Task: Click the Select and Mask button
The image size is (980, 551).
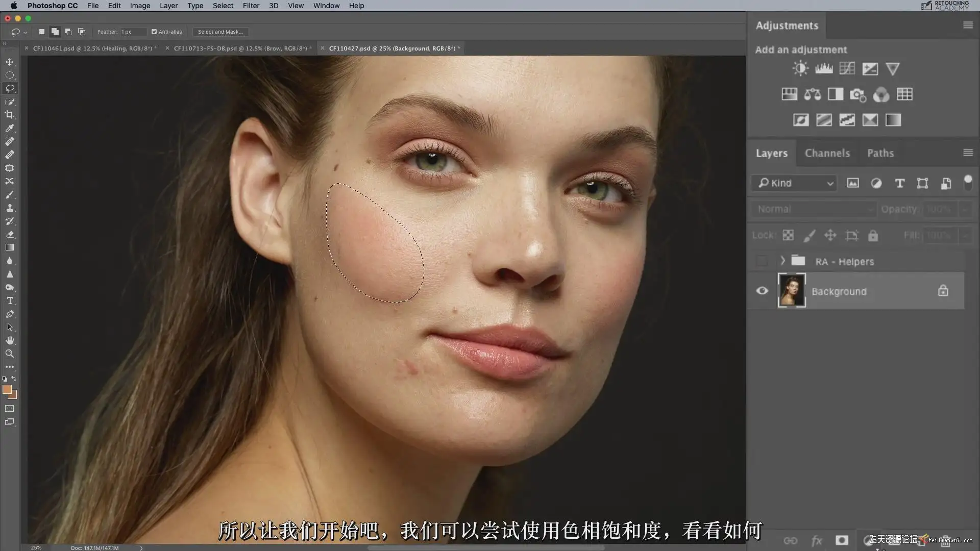Action: tap(220, 32)
